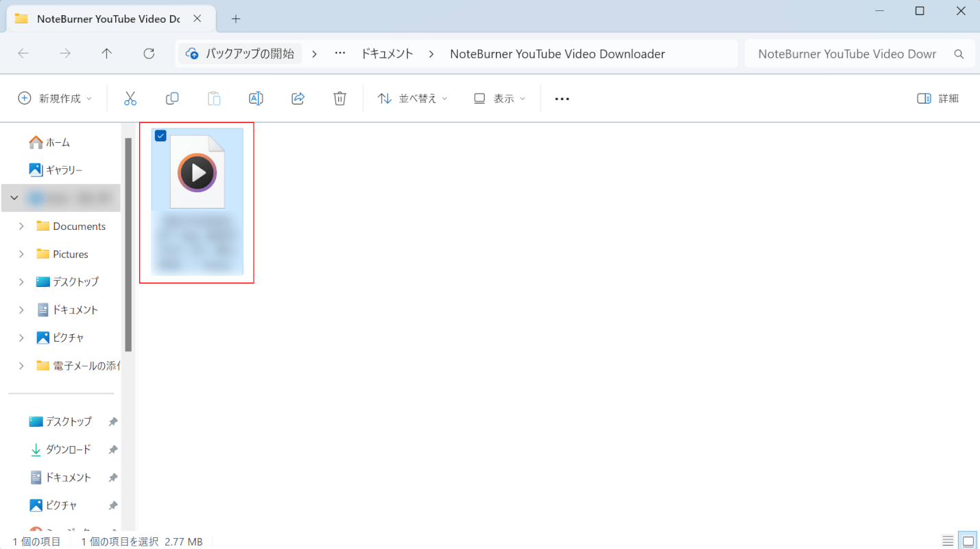
Task: Open ギャラリー in the navigation pane
Action: (x=56, y=170)
